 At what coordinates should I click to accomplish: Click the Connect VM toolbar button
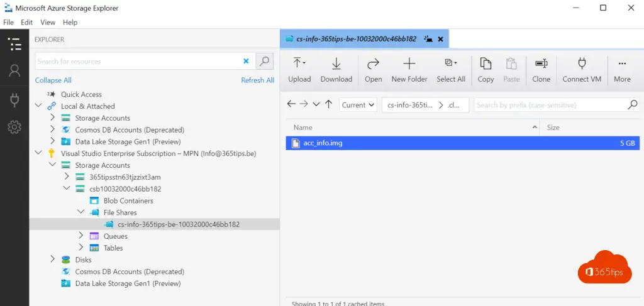coord(582,70)
